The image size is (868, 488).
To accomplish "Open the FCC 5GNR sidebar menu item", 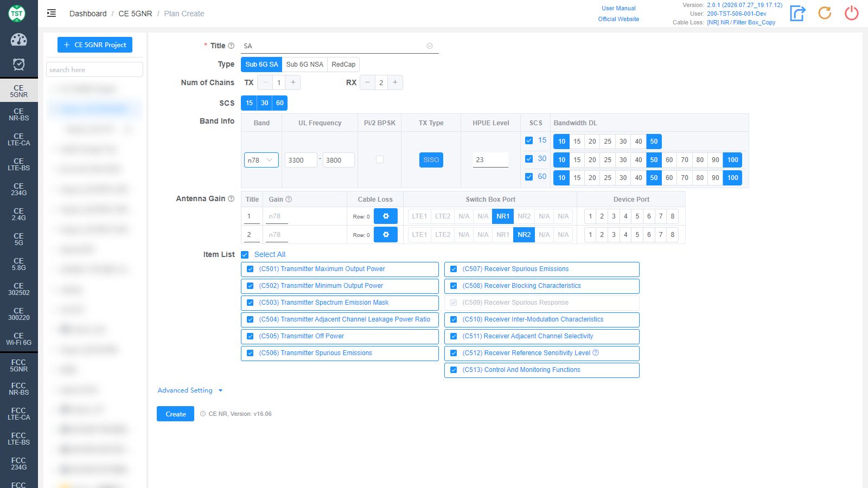I will pos(19,366).
